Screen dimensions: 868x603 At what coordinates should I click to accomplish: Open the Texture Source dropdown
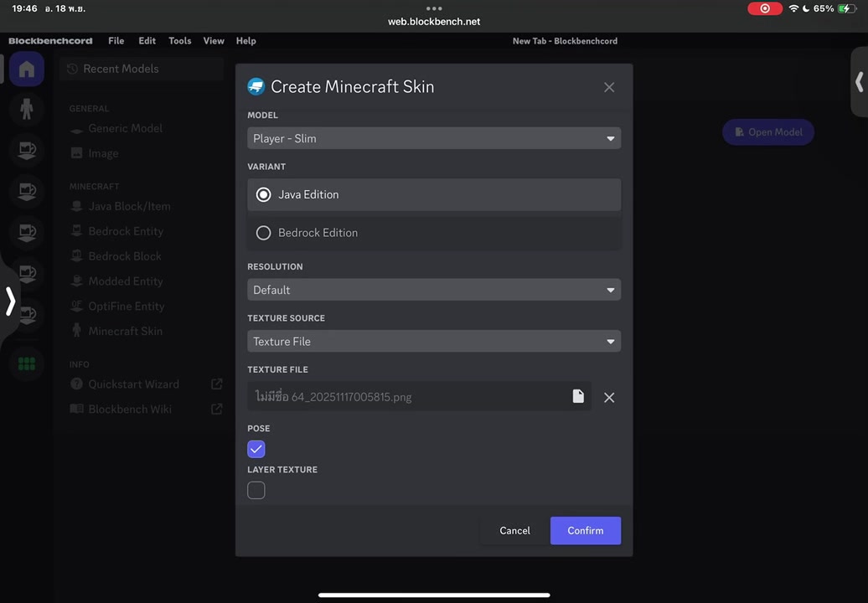click(434, 342)
